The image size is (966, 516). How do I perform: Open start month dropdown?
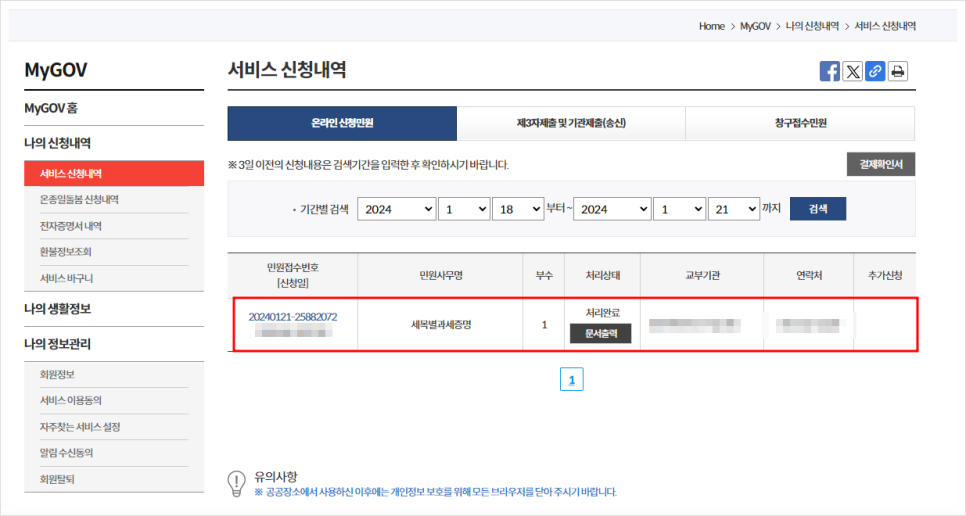(x=464, y=209)
